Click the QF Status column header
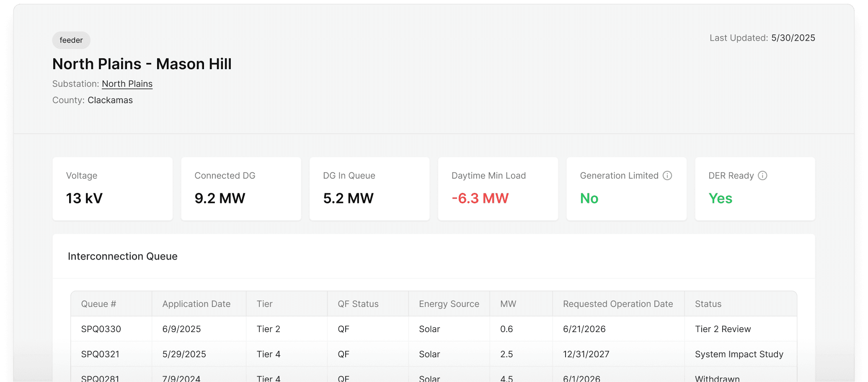The width and height of the screenshot is (868, 382). pyautogui.click(x=358, y=304)
